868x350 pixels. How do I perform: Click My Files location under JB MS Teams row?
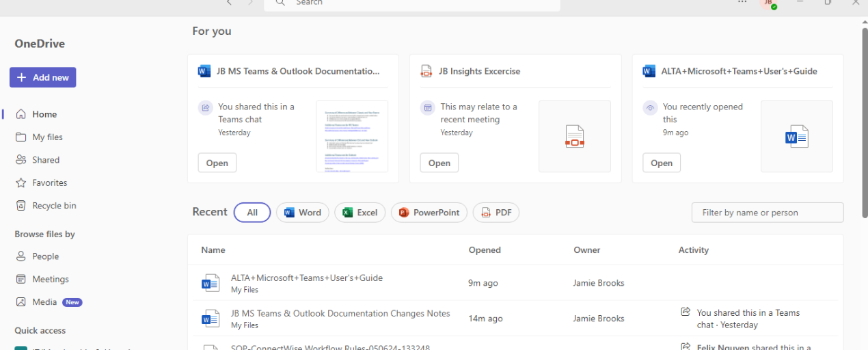245,325
